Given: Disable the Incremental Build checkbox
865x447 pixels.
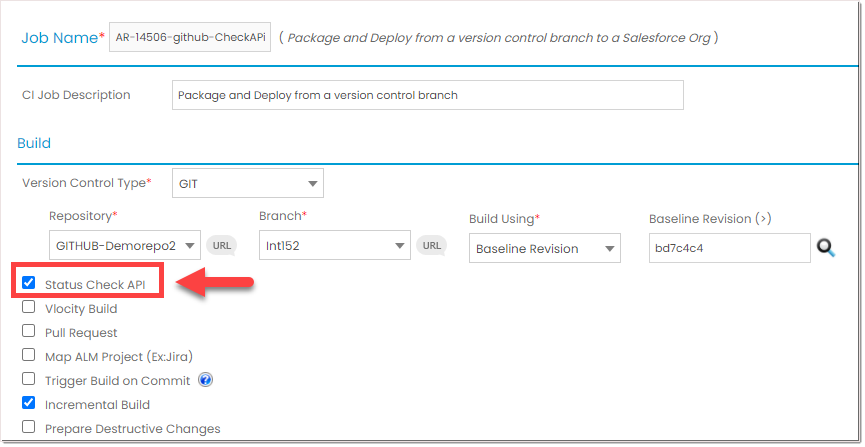Looking at the screenshot, I should point(29,404).
